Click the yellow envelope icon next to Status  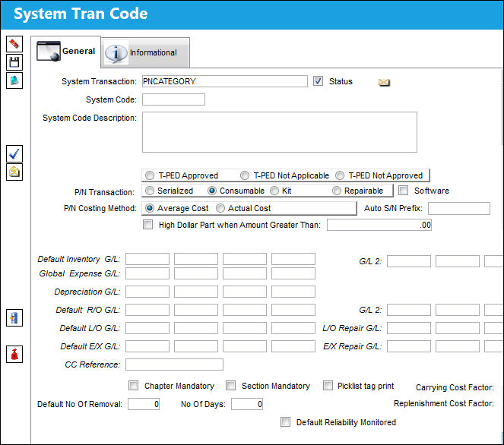coord(384,83)
